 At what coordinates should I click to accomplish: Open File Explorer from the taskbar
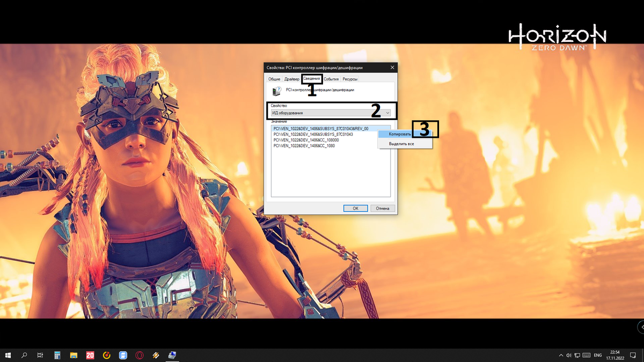[74, 355]
